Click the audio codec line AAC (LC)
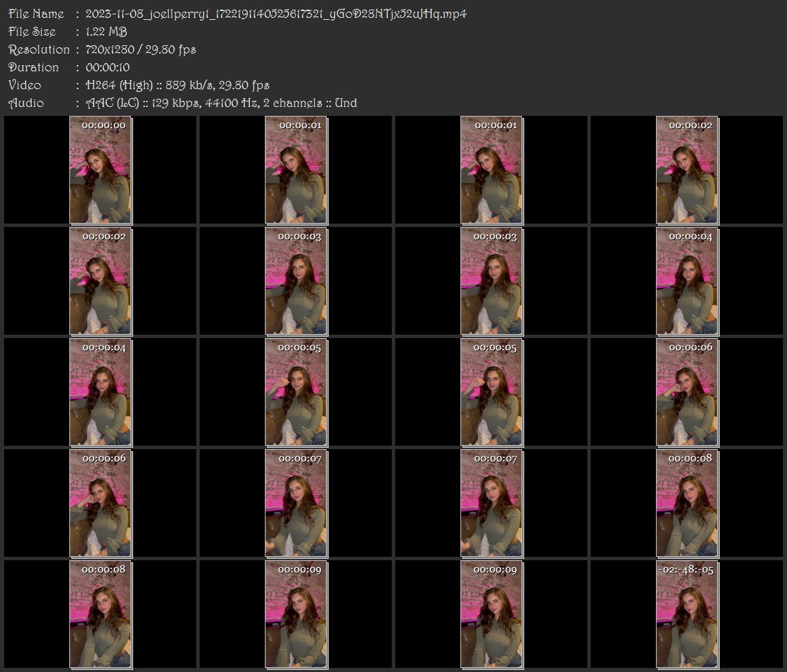The image size is (787, 672). (x=222, y=103)
